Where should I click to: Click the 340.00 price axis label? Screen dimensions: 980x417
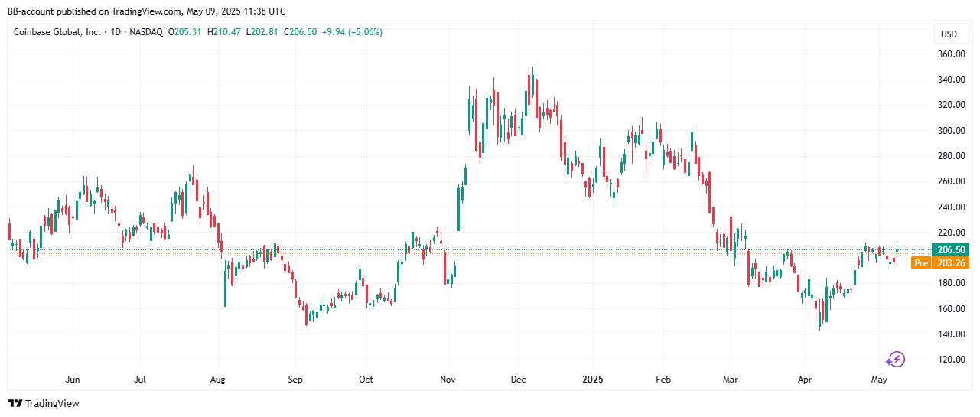pyautogui.click(x=951, y=80)
